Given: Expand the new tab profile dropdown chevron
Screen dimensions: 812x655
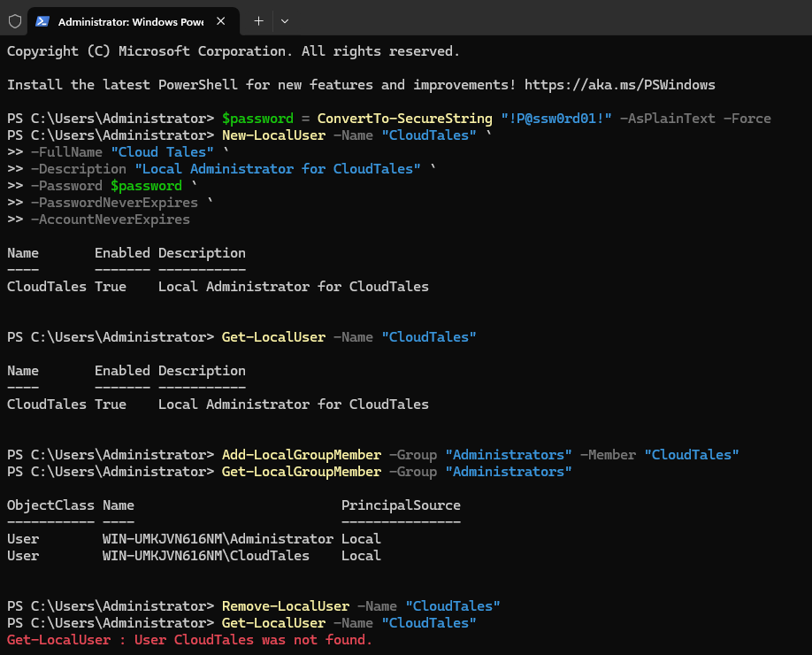Looking at the screenshot, I should (284, 21).
